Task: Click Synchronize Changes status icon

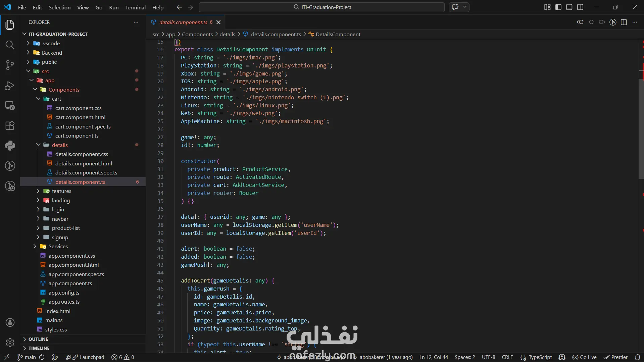Action: pyautogui.click(x=42, y=357)
